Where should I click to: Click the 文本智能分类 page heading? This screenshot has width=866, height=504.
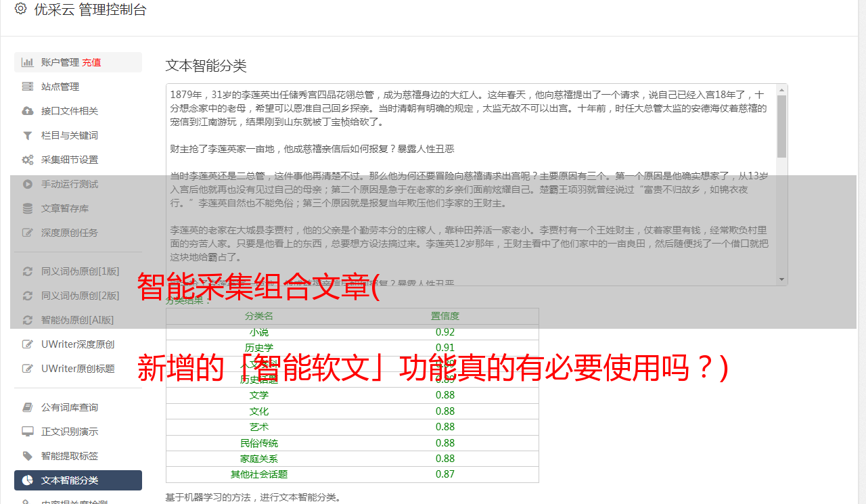(206, 66)
